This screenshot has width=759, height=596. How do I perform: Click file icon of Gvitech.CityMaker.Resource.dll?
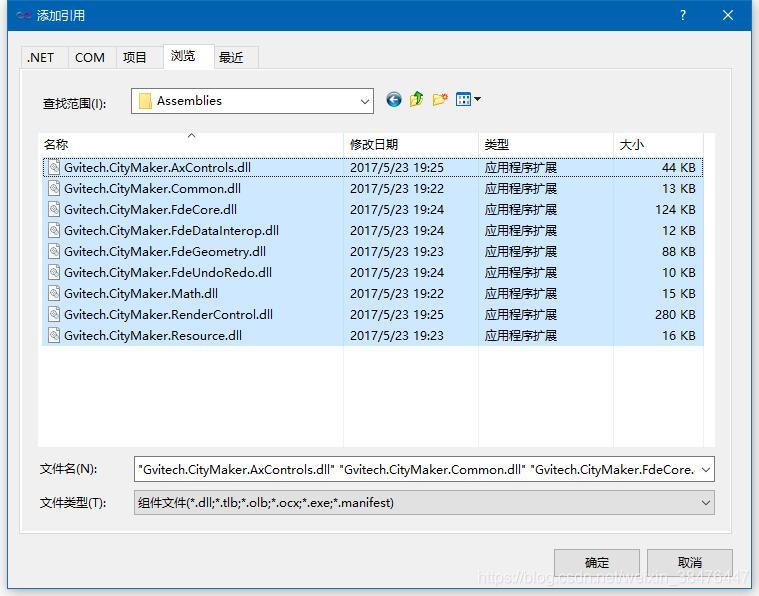click(54, 336)
